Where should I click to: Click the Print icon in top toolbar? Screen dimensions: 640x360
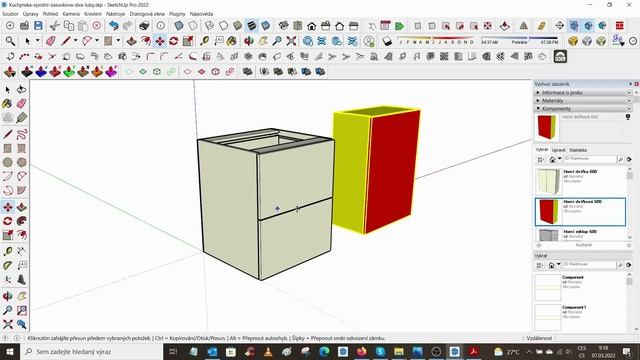pos(144,26)
